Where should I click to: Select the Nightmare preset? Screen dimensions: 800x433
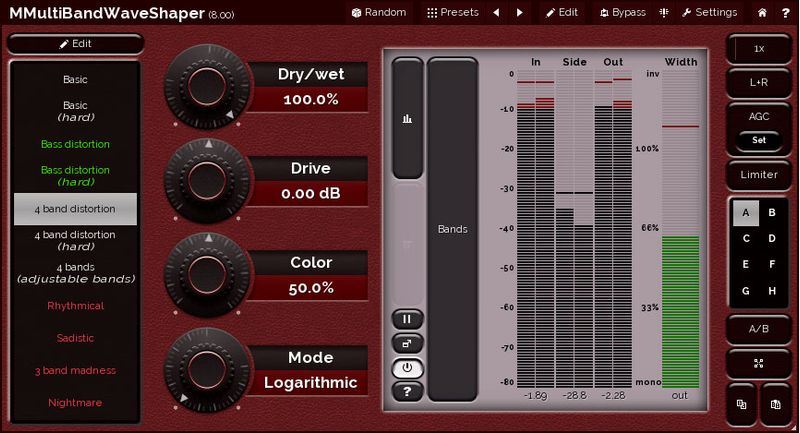point(76,403)
